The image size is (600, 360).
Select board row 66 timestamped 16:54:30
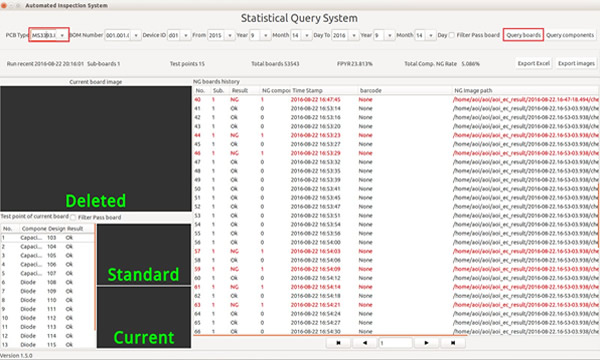[x=396, y=331]
